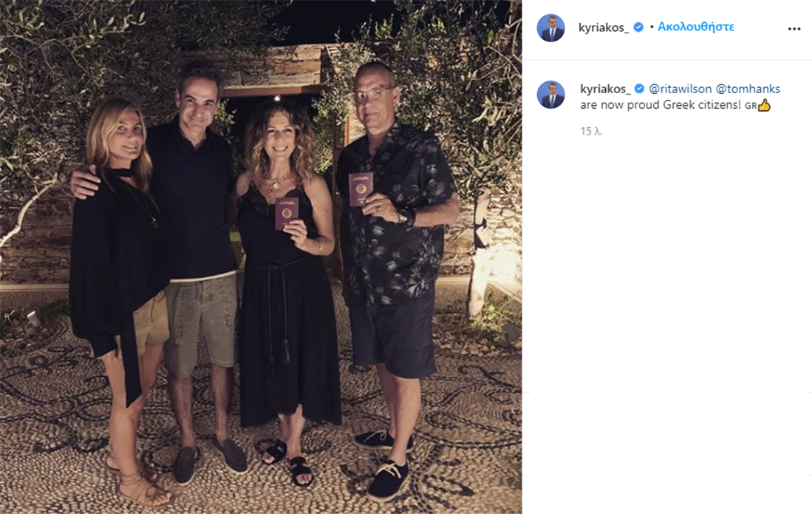Click the thumbs up emoji in caption
The width and height of the screenshot is (812, 514).
click(765, 105)
